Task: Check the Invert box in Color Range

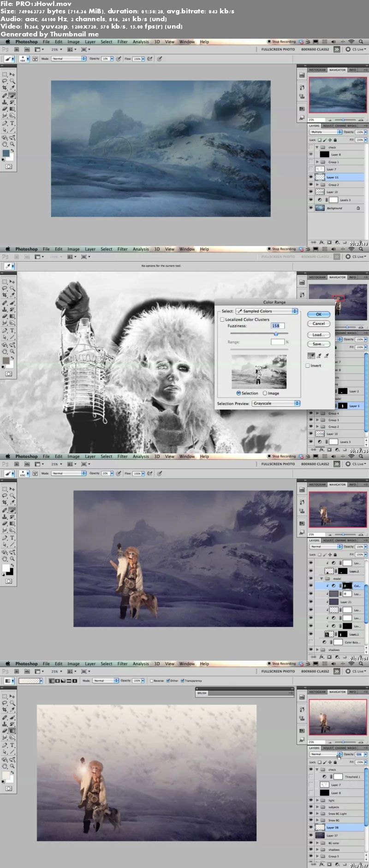Action: coord(308,365)
